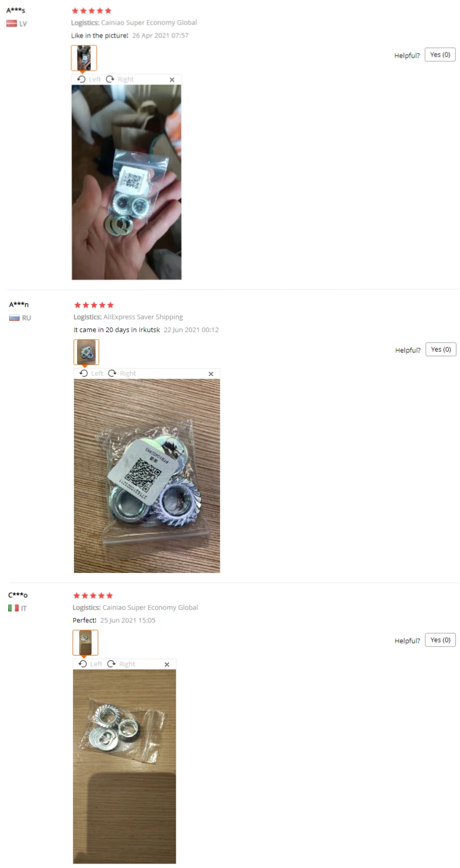This screenshot has width=460, height=868.
Task: Open enlarged hand-holding-nuts photo
Action: tap(126, 182)
